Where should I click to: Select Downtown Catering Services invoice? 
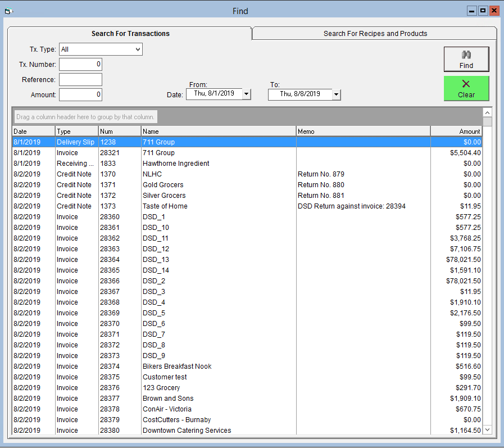tap(247, 431)
